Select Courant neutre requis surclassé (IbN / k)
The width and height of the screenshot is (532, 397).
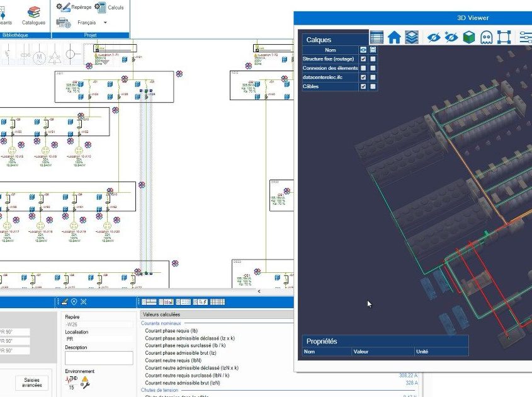pyautogui.click(x=187, y=376)
